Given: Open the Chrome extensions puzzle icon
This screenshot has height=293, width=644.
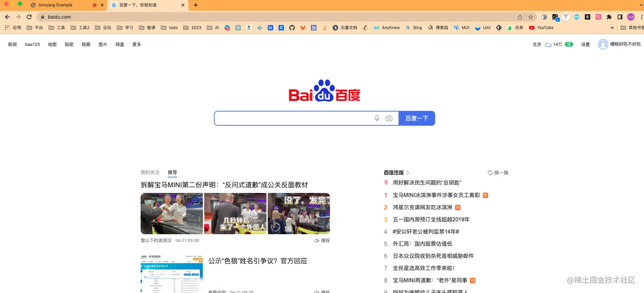Looking at the screenshot, I should (x=609, y=17).
